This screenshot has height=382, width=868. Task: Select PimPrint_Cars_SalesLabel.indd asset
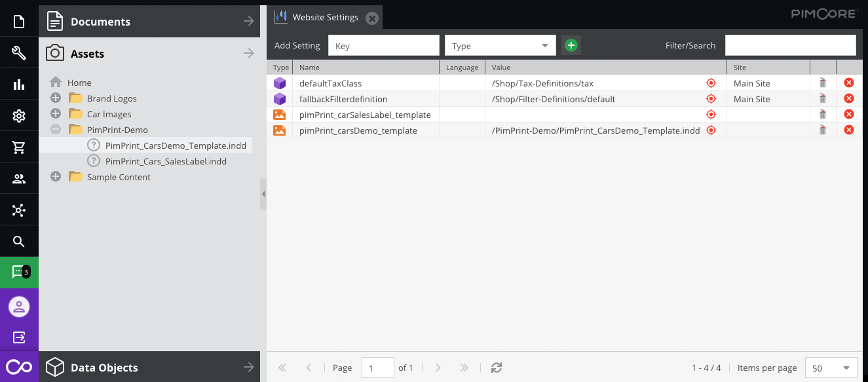[166, 161]
